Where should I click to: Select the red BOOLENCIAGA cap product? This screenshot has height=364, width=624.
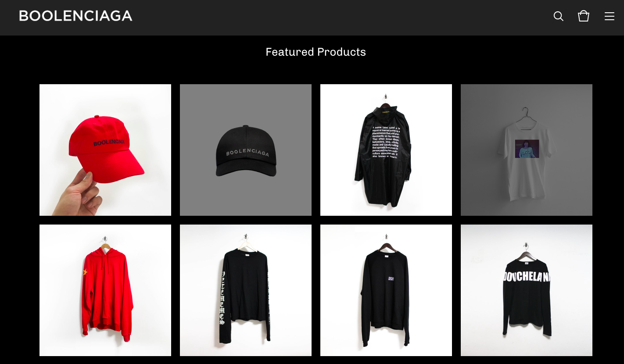coord(105,150)
